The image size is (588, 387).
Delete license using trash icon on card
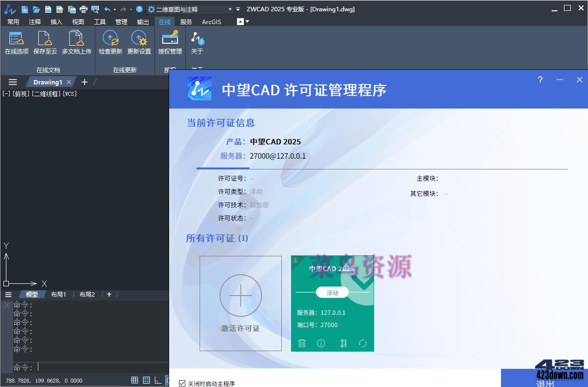(302, 343)
